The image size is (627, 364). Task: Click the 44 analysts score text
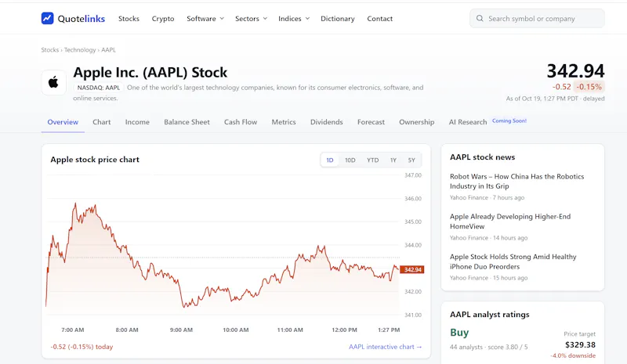488,347
